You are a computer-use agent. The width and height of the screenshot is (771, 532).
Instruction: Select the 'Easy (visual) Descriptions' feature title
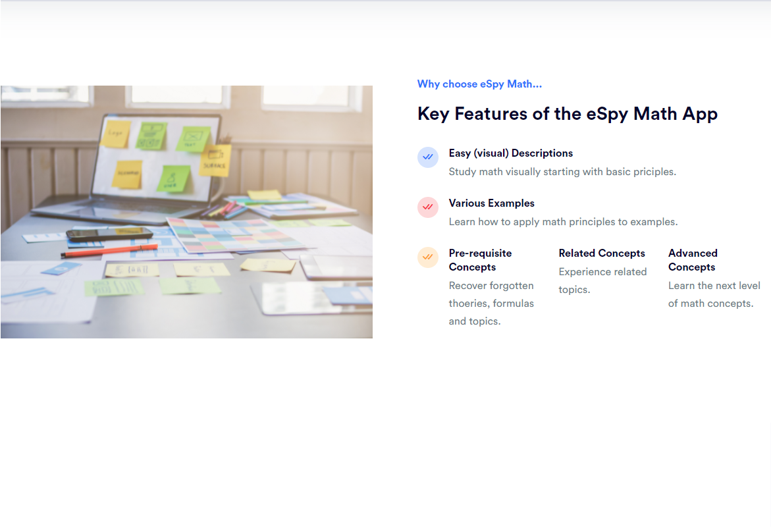pos(510,153)
